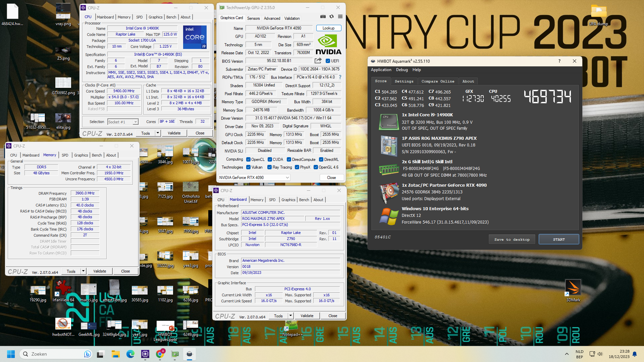Image resolution: width=644 pixels, height=362 pixels.
Task: Open elita.jpg desktop icon
Action: (x=63, y=121)
